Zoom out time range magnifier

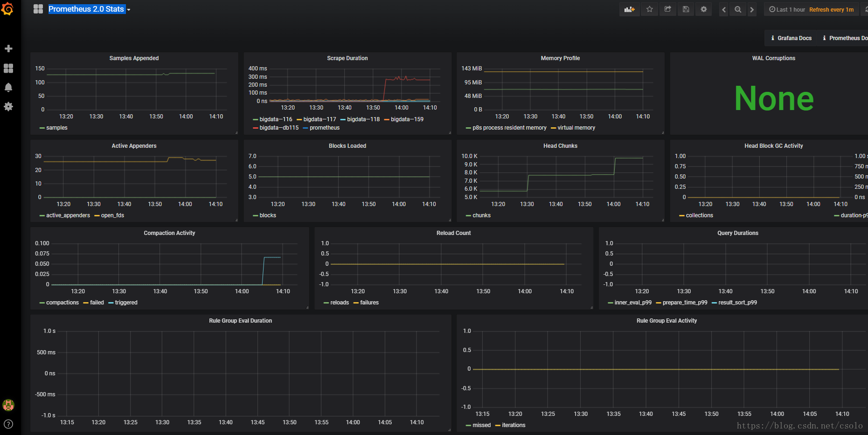coord(738,9)
